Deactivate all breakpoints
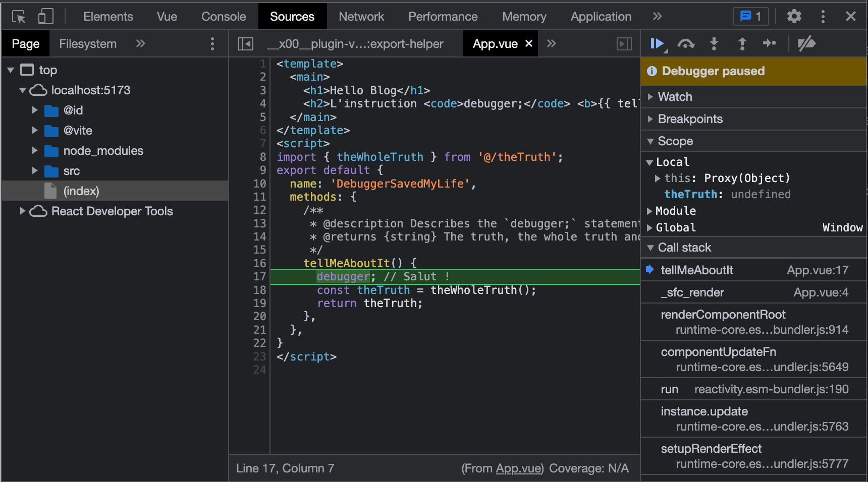This screenshot has height=482, width=868. tap(805, 43)
